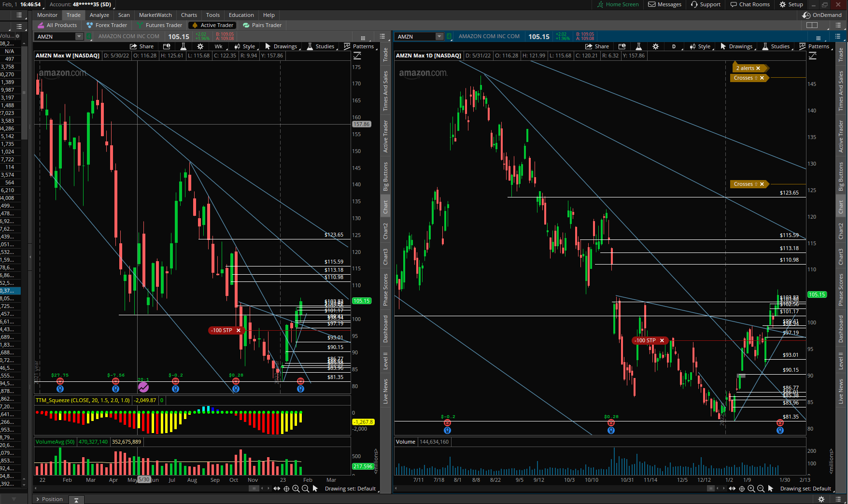Viewport: 848px width, 504px height.
Task: Click the purple split event marker on left chart
Action: (x=143, y=387)
